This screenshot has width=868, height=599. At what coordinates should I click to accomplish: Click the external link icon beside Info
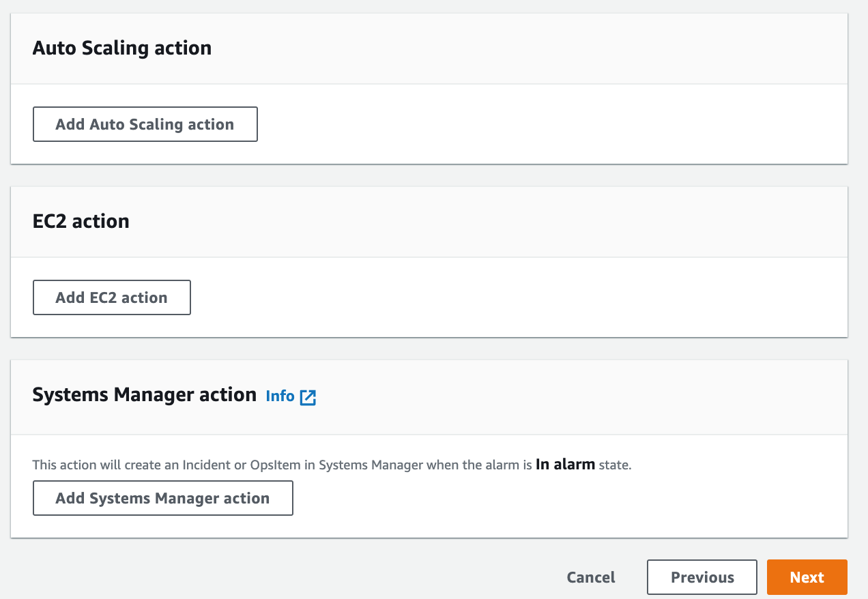tap(308, 396)
